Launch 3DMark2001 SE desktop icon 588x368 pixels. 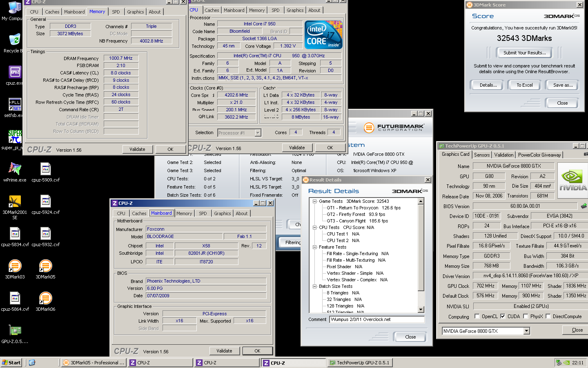[15, 201]
